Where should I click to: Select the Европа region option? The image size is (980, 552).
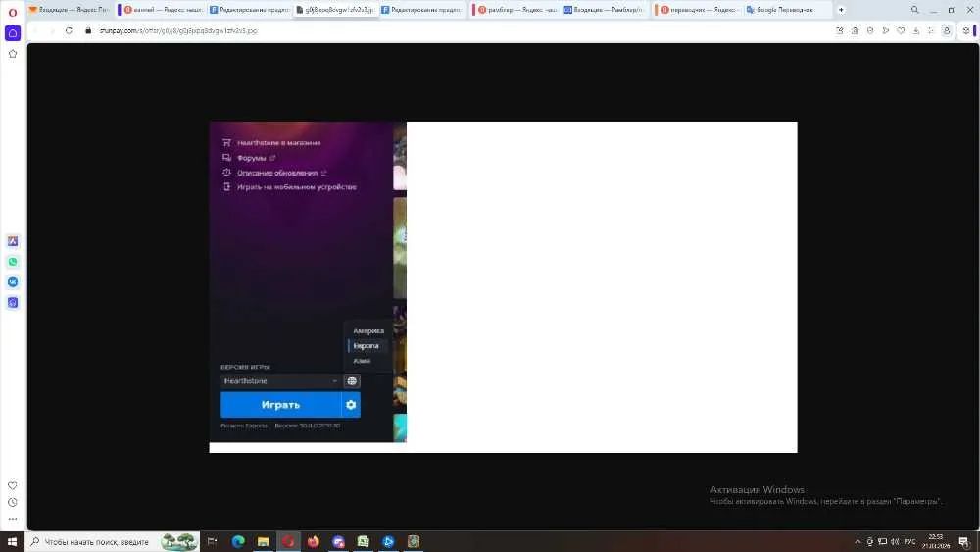point(367,346)
